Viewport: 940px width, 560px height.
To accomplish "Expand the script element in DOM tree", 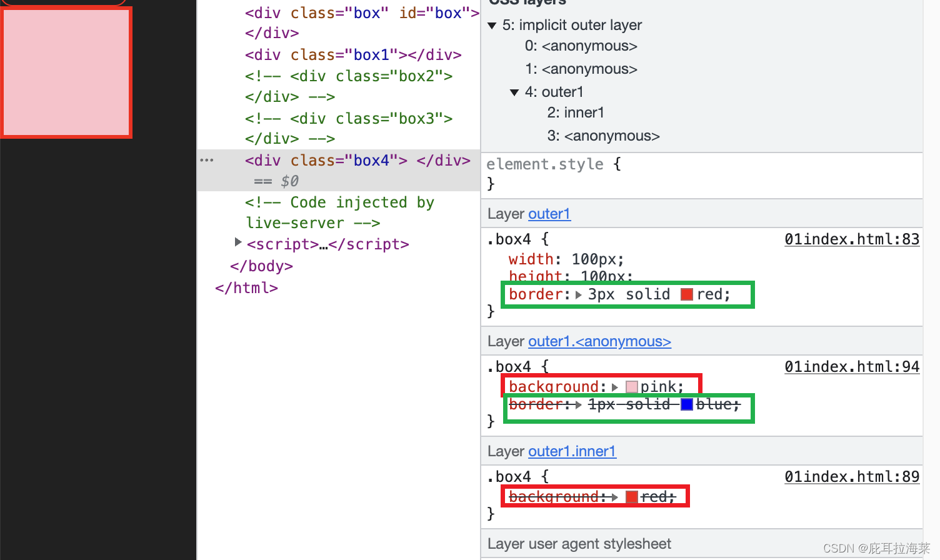I will pos(238,242).
